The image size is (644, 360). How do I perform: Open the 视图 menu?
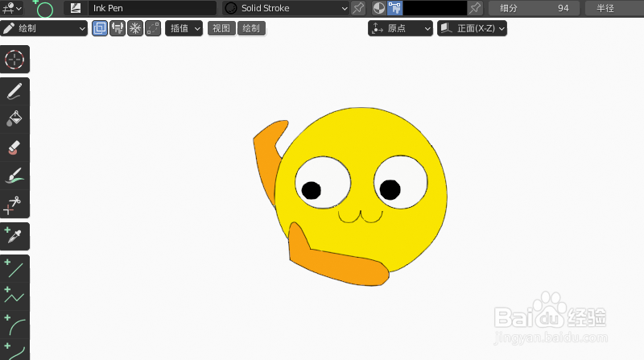pyautogui.click(x=221, y=28)
